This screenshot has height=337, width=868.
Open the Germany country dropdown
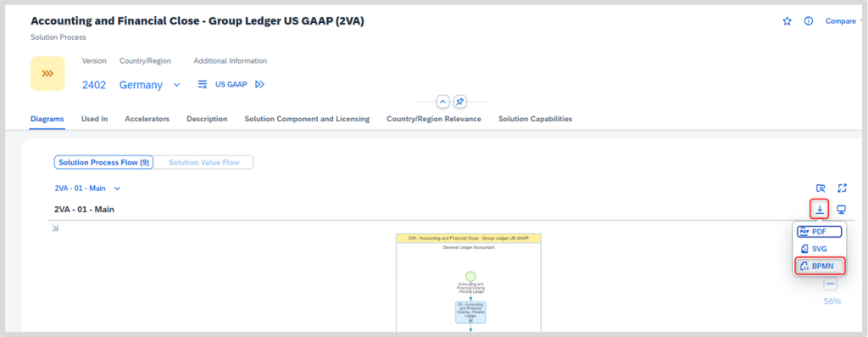149,85
